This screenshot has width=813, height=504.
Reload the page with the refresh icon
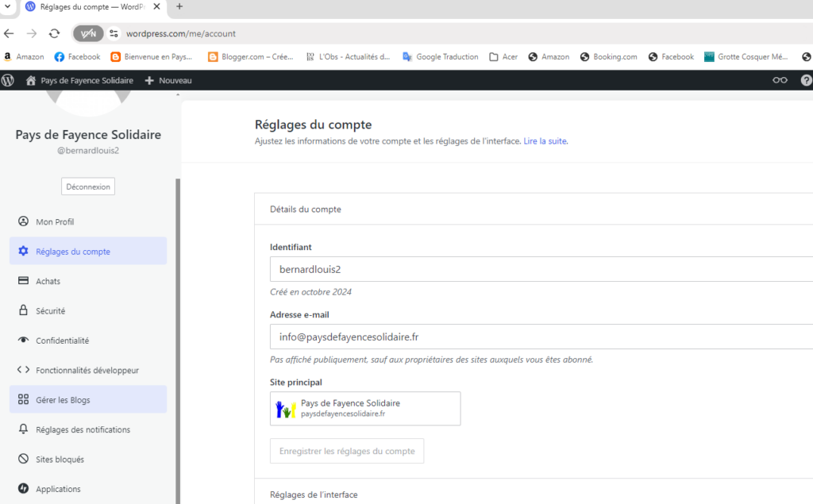[54, 33]
